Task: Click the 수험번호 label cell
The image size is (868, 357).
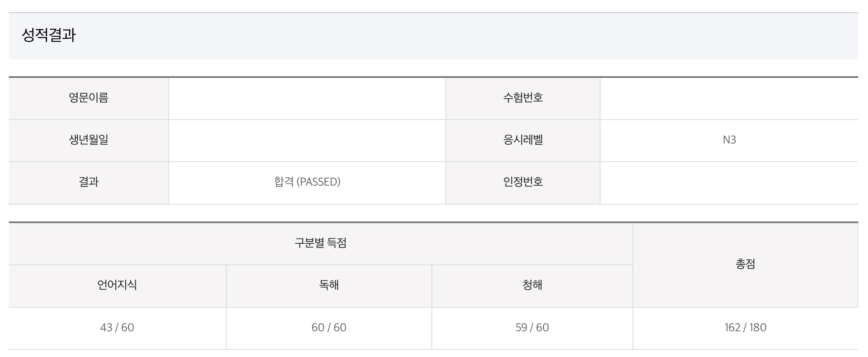Action: (x=523, y=98)
